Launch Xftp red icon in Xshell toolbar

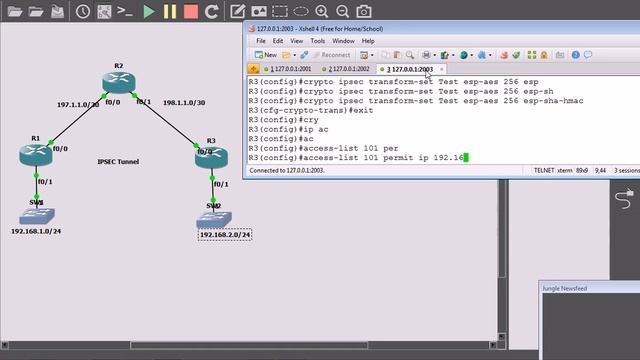[x=504, y=55]
